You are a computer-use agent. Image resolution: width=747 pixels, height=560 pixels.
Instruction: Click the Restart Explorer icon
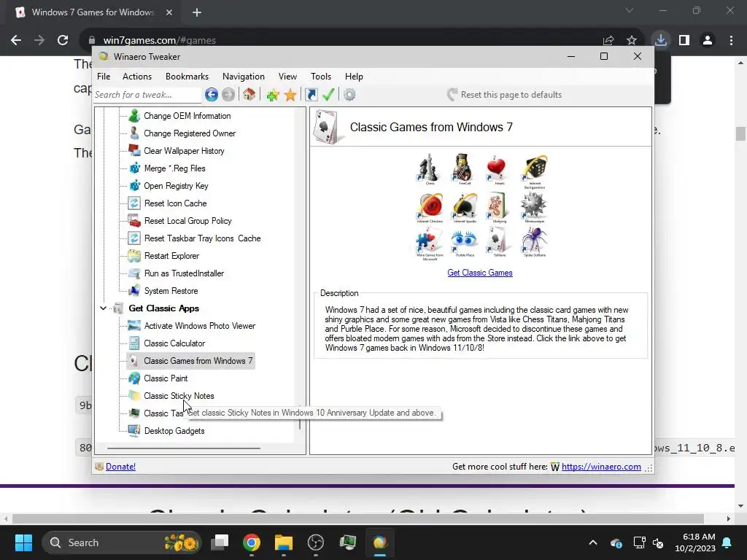click(134, 256)
